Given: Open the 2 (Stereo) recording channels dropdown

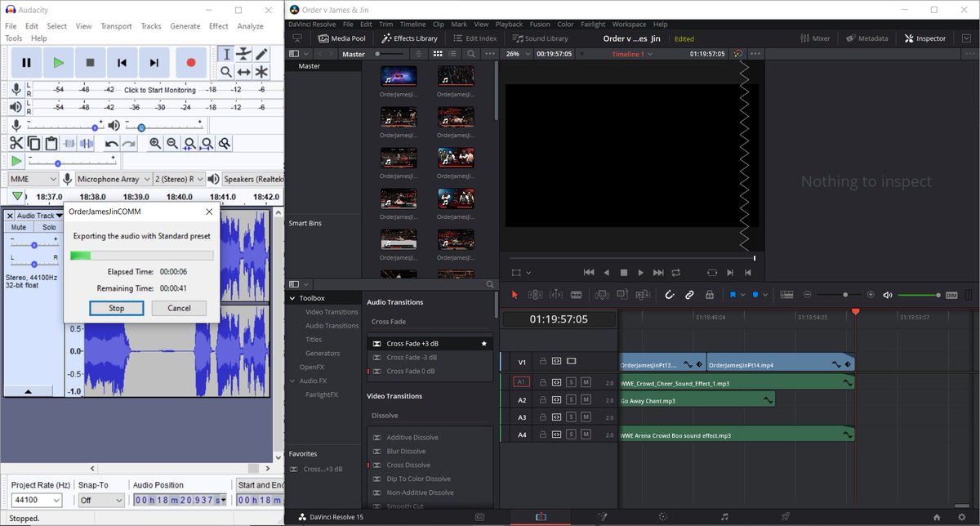Looking at the screenshot, I should [x=179, y=179].
